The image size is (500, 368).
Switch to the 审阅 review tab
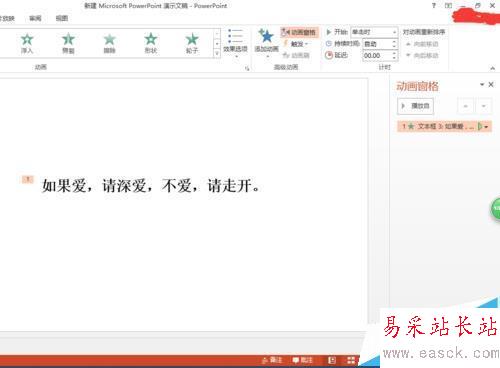(35, 18)
